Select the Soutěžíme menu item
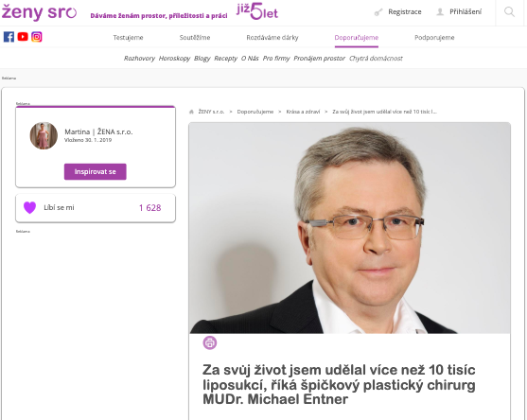 195,37
